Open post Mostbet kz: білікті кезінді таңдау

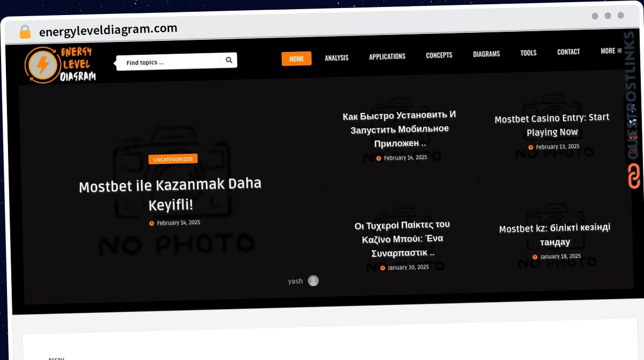click(x=555, y=235)
